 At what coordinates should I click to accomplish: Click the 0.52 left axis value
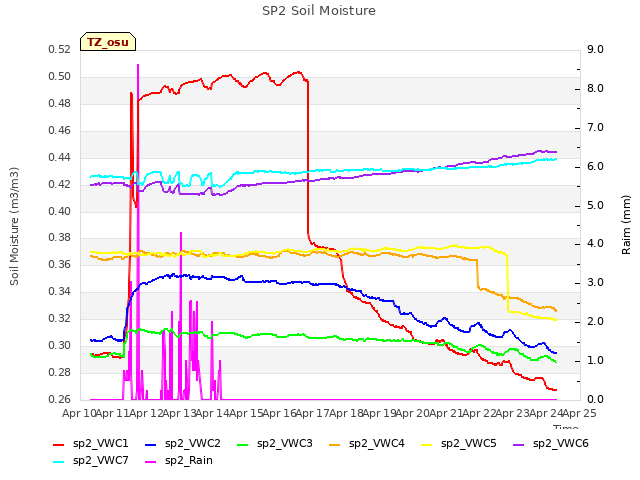[60, 50]
